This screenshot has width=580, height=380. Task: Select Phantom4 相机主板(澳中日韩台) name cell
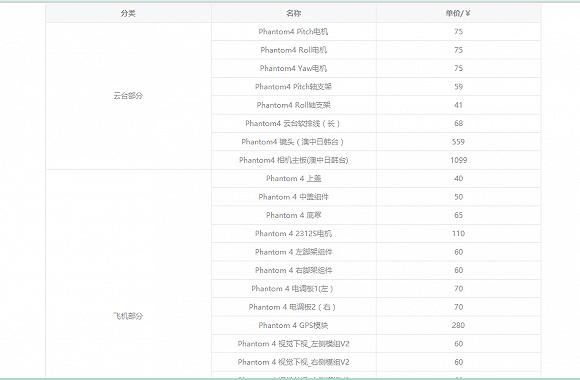coord(293,160)
